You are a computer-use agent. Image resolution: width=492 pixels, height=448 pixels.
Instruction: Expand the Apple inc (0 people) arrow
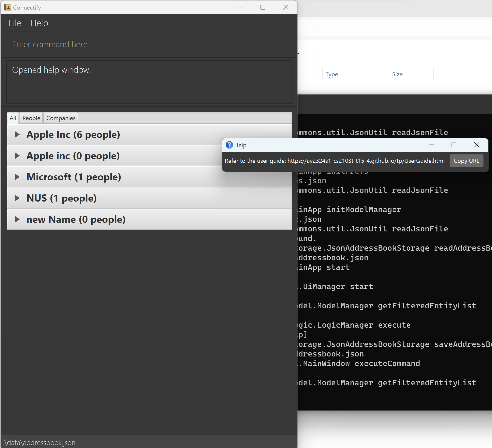click(17, 156)
